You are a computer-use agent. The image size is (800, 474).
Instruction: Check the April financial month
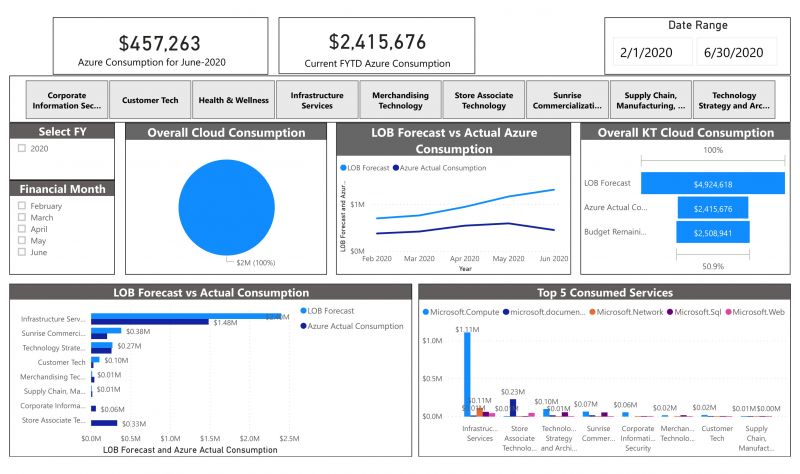[x=21, y=229]
